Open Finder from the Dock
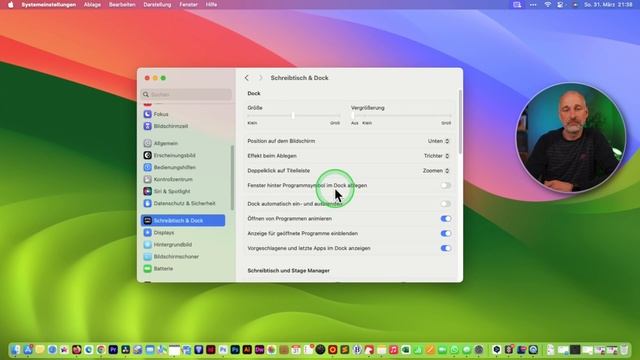The image size is (640, 360). coord(16,349)
